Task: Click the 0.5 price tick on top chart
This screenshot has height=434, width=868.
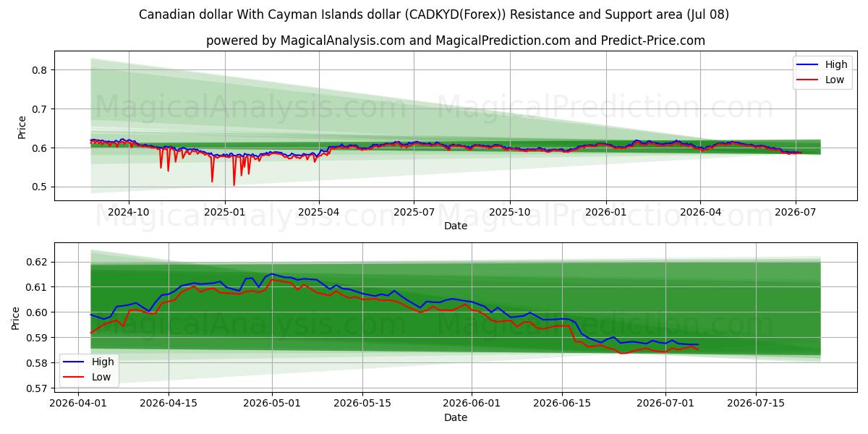Action: (40, 187)
